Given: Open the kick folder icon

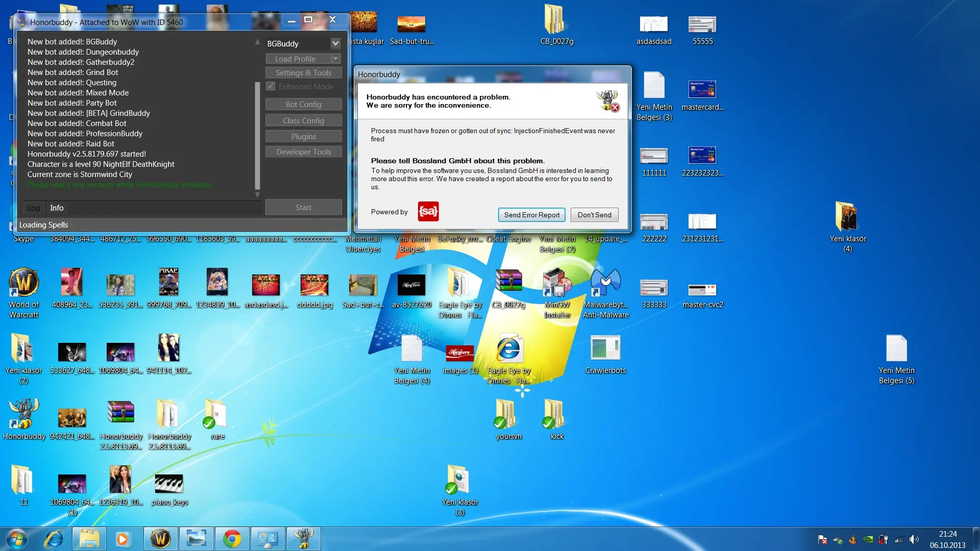Looking at the screenshot, I should pyautogui.click(x=557, y=419).
